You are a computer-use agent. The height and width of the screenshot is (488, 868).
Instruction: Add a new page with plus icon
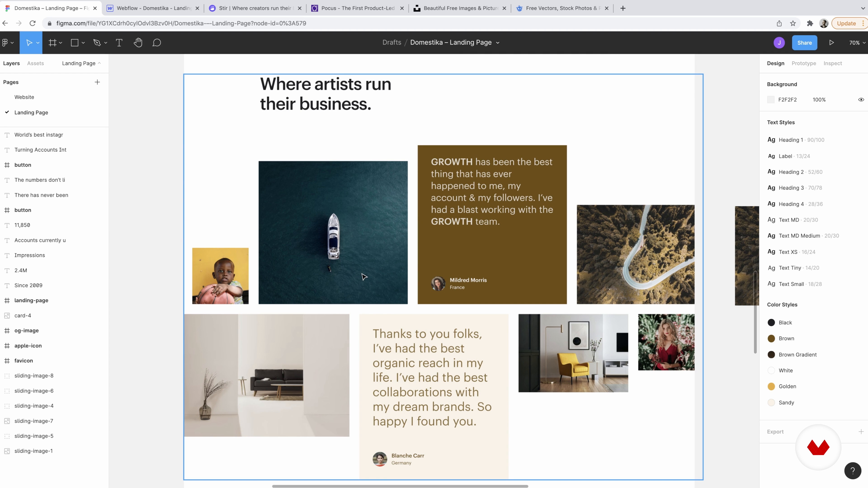point(97,82)
